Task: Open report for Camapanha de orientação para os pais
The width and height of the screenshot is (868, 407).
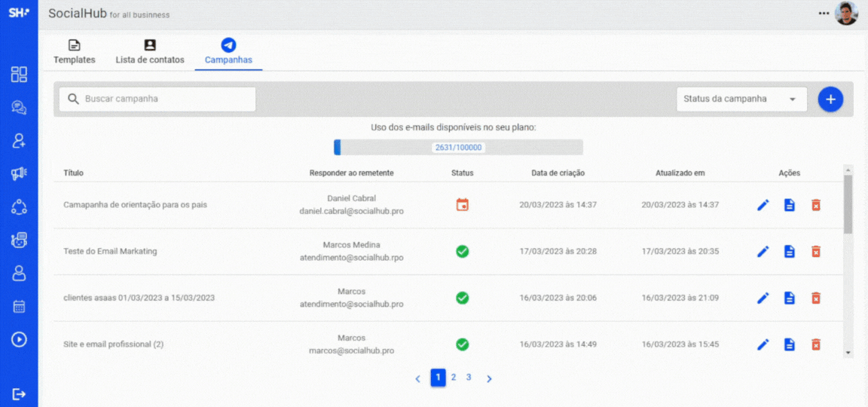Action: click(x=790, y=206)
